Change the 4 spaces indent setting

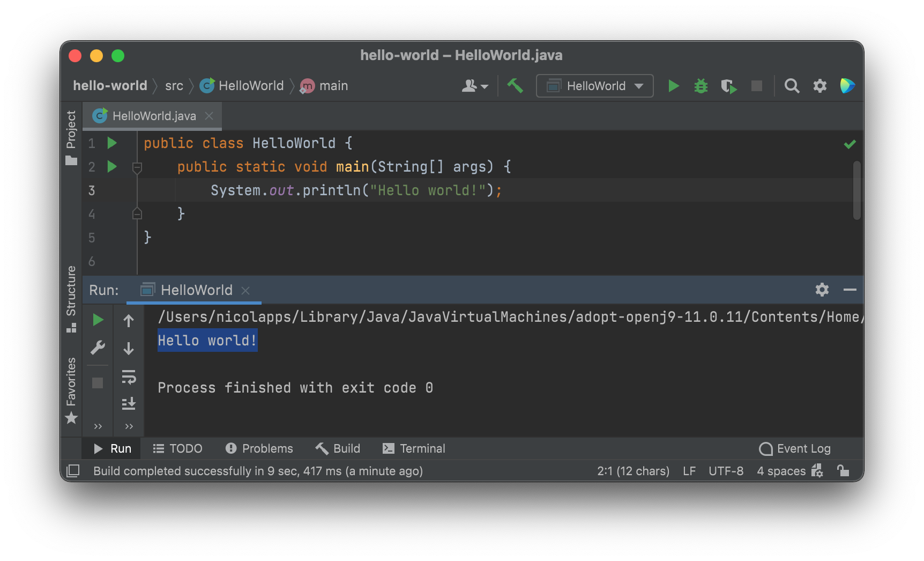pos(781,471)
